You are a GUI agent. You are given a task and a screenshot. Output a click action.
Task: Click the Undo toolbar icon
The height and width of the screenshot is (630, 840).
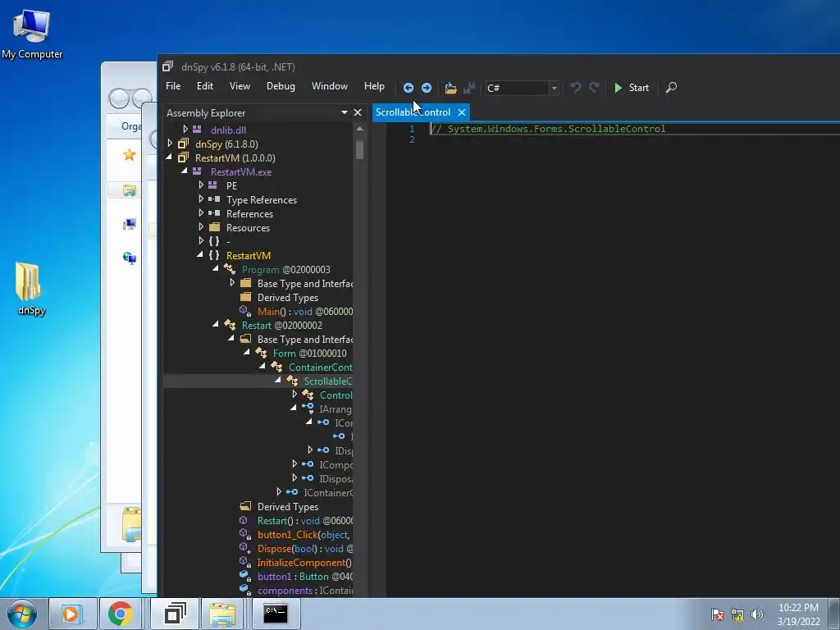tap(575, 87)
